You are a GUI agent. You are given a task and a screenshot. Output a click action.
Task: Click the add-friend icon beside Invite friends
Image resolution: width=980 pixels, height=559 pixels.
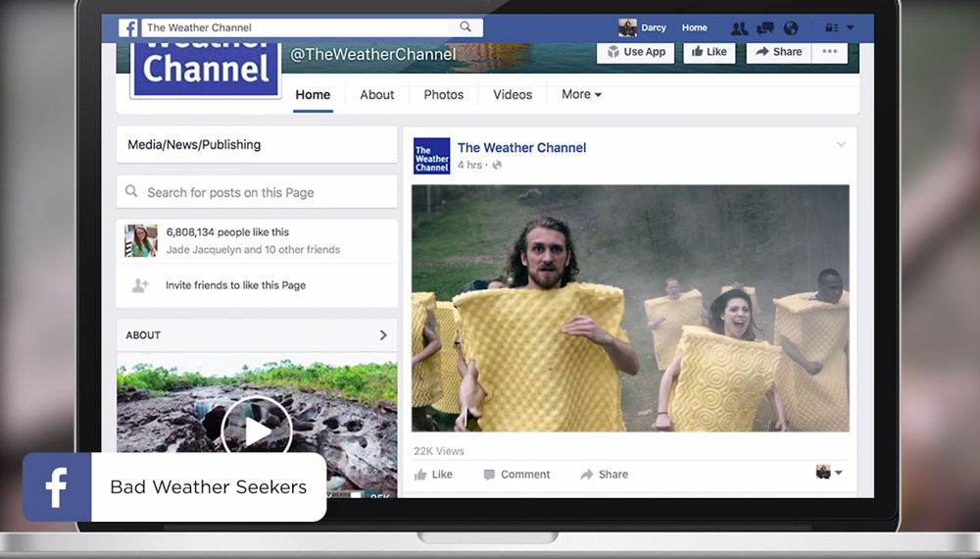(140, 285)
